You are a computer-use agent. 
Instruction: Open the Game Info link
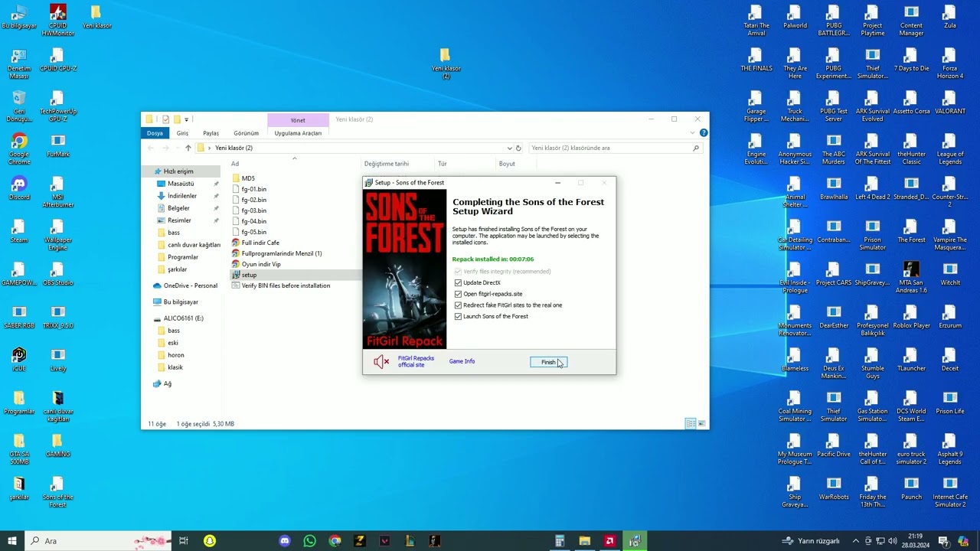(462, 361)
